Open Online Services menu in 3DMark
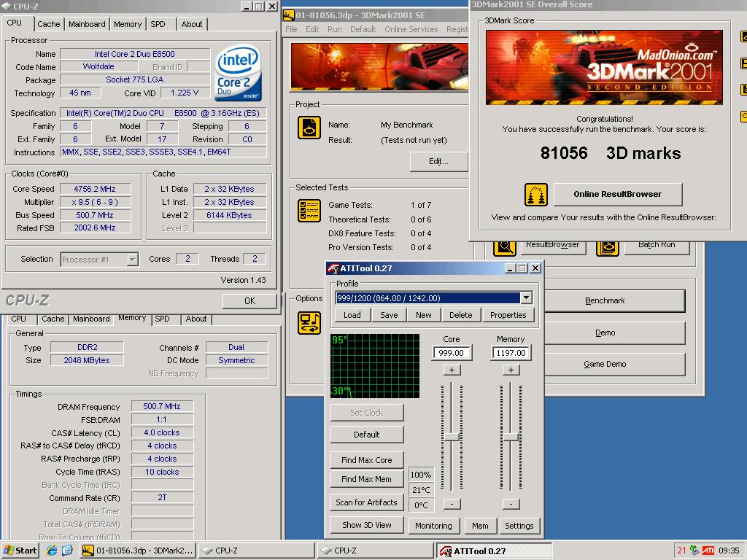747x560 pixels. [x=411, y=29]
